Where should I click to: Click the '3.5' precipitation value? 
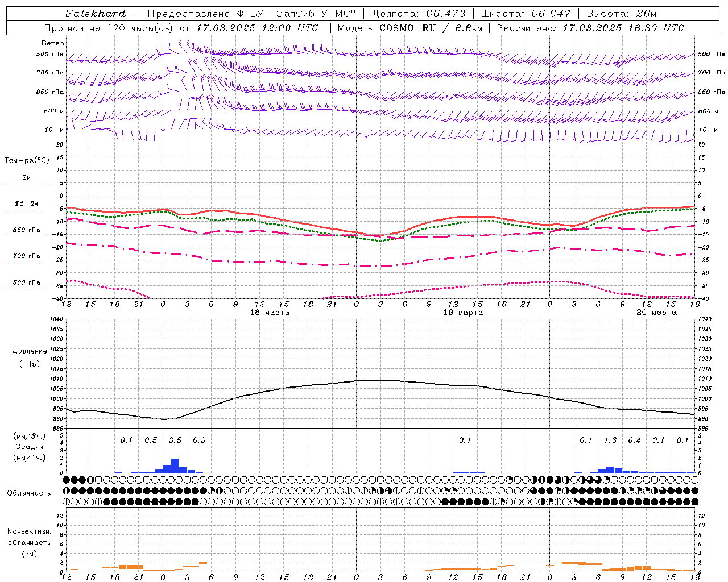pyautogui.click(x=175, y=440)
